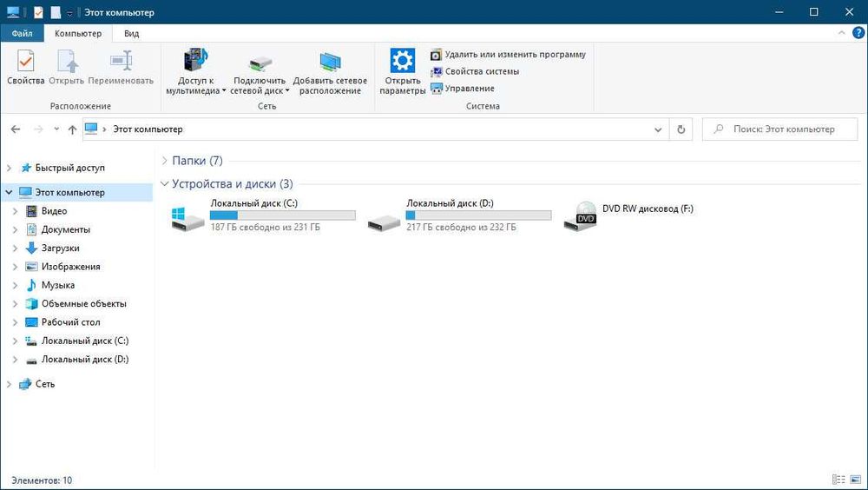
Task: Select Быстрый доступ in navigation pane
Action: pos(69,168)
